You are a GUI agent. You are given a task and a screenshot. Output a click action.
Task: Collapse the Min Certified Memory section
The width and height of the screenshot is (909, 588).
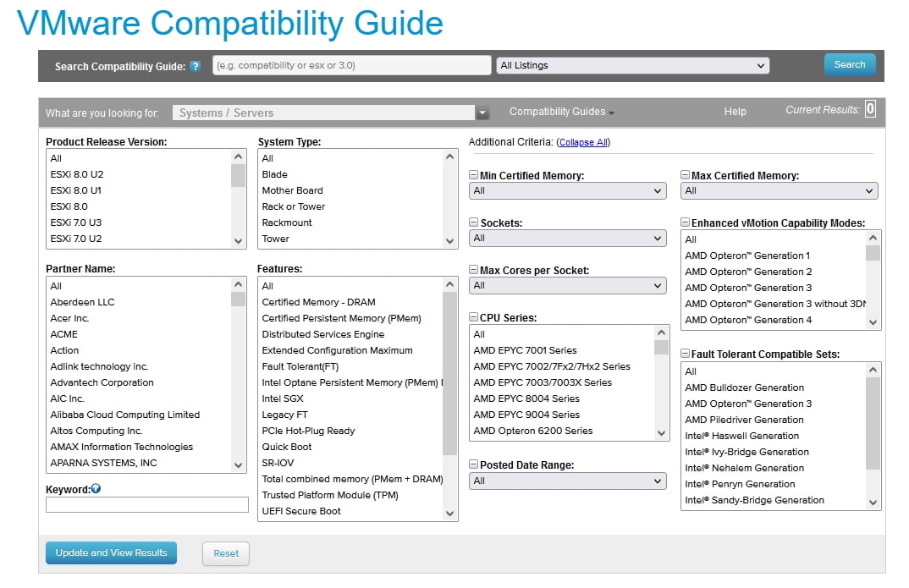pos(474,175)
